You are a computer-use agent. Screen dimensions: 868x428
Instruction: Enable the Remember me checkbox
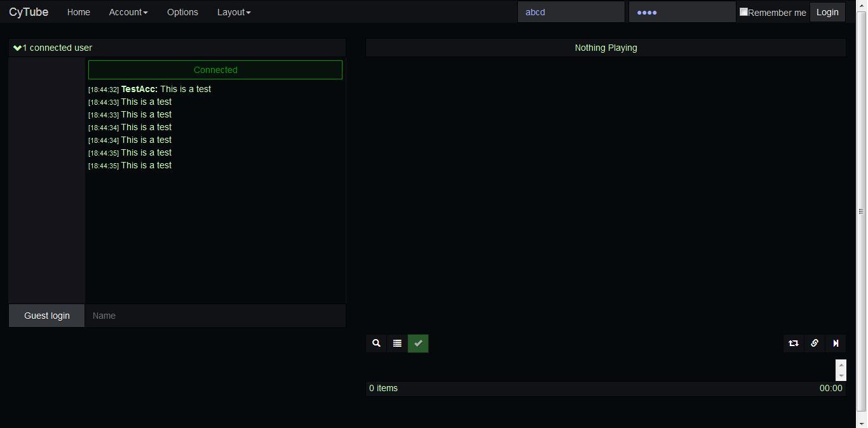click(x=743, y=11)
